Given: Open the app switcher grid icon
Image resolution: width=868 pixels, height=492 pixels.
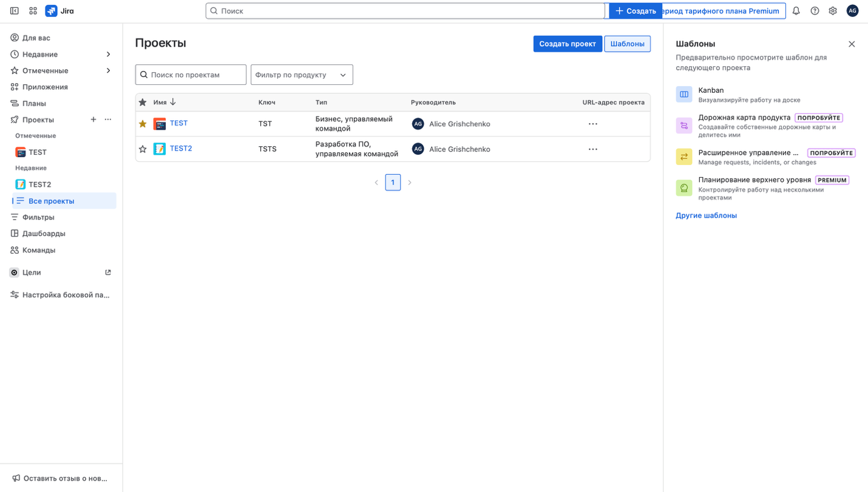Looking at the screenshot, I should (x=33, y=11).
